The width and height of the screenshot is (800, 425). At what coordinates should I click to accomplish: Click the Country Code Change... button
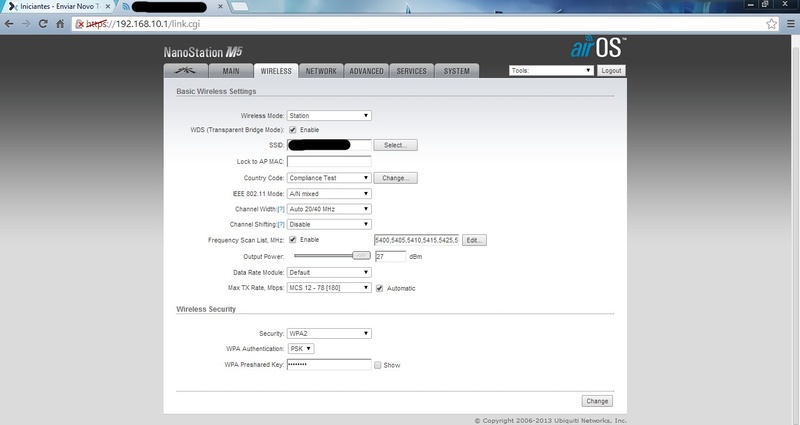pos(395,178)
